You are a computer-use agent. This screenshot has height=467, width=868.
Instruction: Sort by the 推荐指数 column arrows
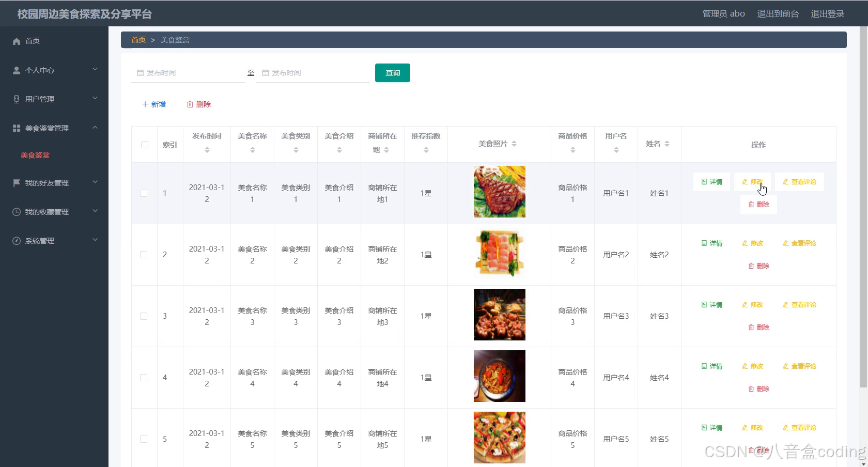coord(426,150)
